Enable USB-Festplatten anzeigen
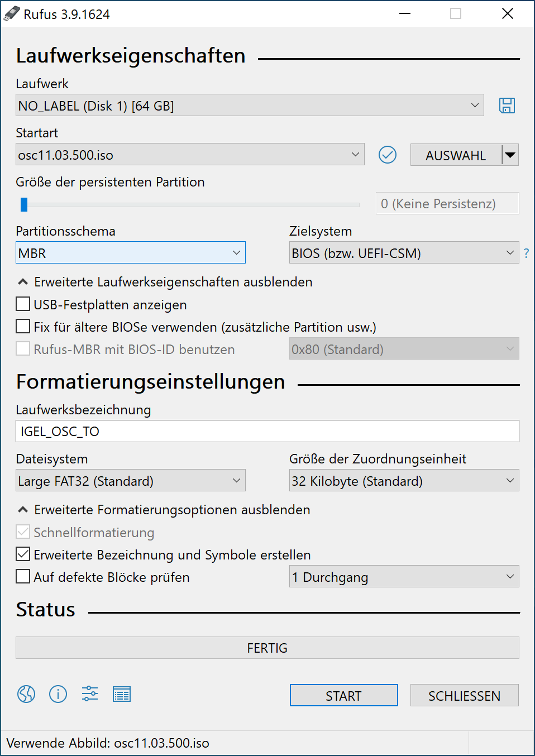The height and width of the screenshot is (756, 535). pyautogui.click(x=22, y=304)
